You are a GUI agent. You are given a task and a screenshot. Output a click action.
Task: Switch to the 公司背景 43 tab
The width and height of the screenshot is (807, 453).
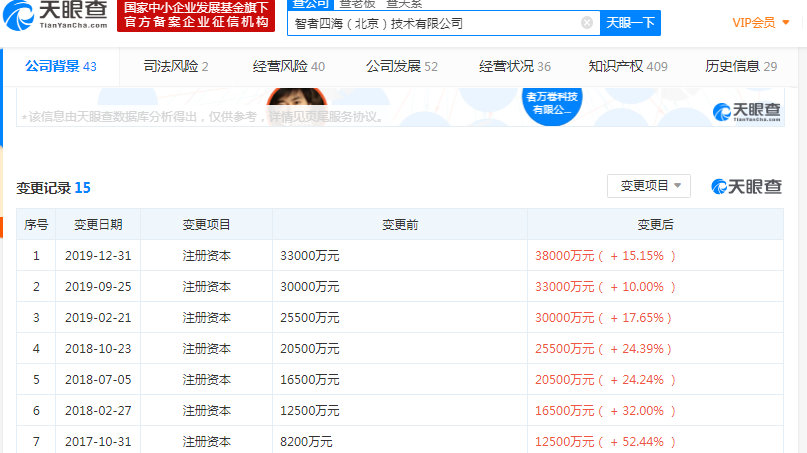[x=61, y=66]
